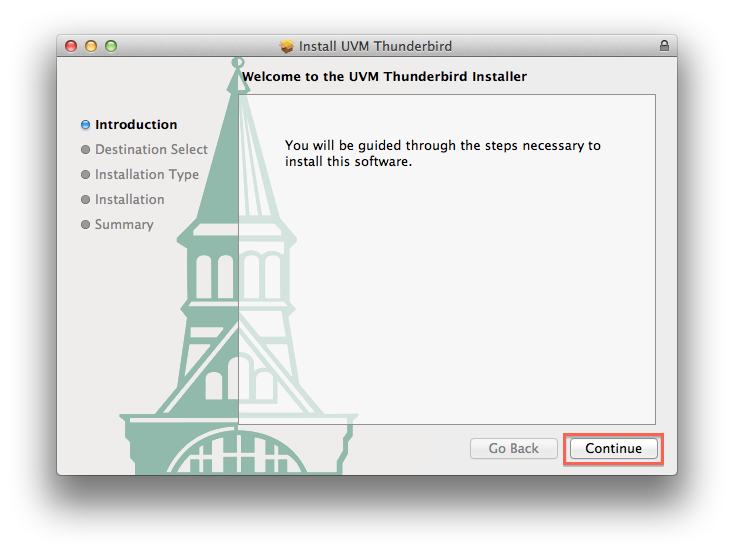The width and height of the screenshot is (734, 554).
Task: Click the gray bullet next to Summary
Action: pyautogui.click(x=85, y=225)
